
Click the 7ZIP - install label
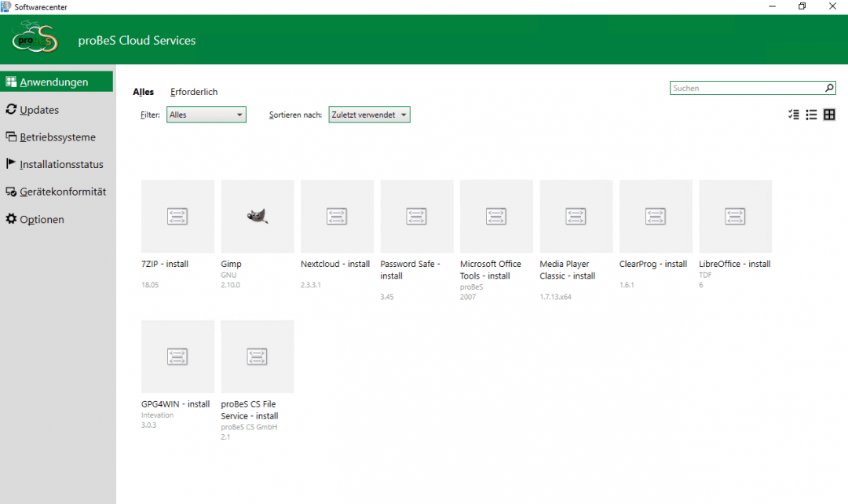coord(165,264)
